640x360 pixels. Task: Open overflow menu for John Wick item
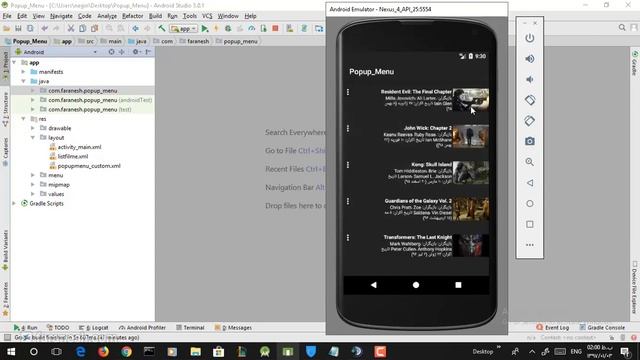(348, 129)
